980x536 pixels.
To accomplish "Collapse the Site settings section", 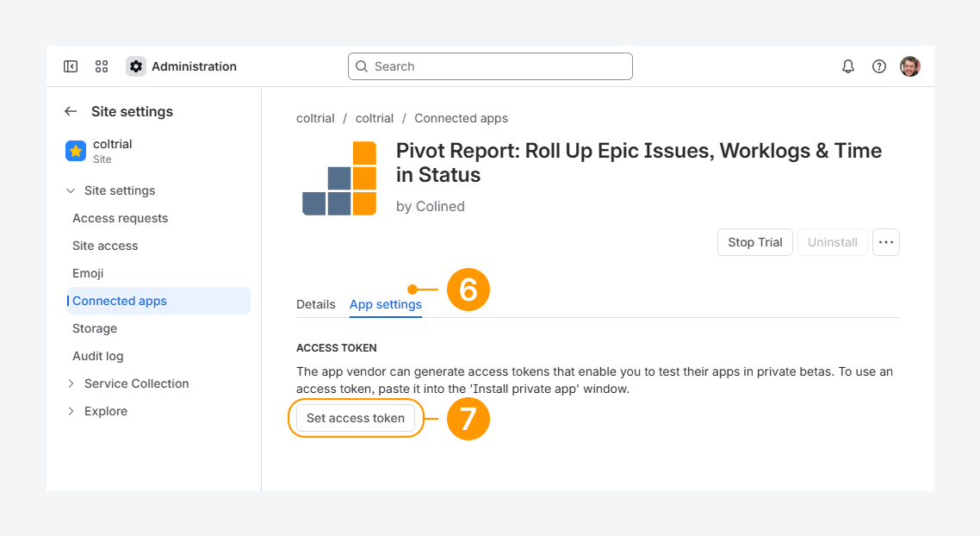I will (71, 190).
